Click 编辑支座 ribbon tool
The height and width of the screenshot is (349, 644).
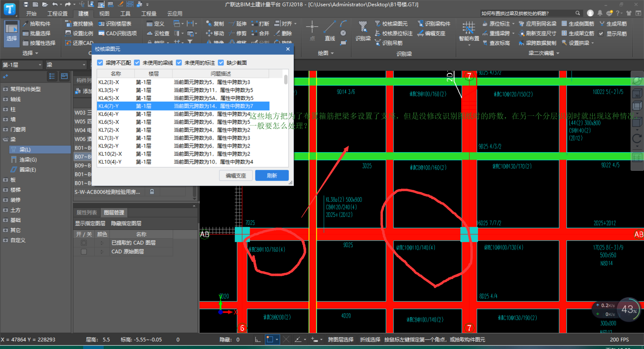[x=431, y=34]
